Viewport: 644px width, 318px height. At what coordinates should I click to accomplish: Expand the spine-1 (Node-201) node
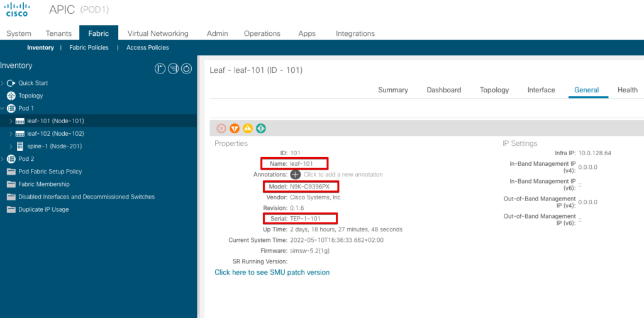pyautogui.click(x=11, y=146)
